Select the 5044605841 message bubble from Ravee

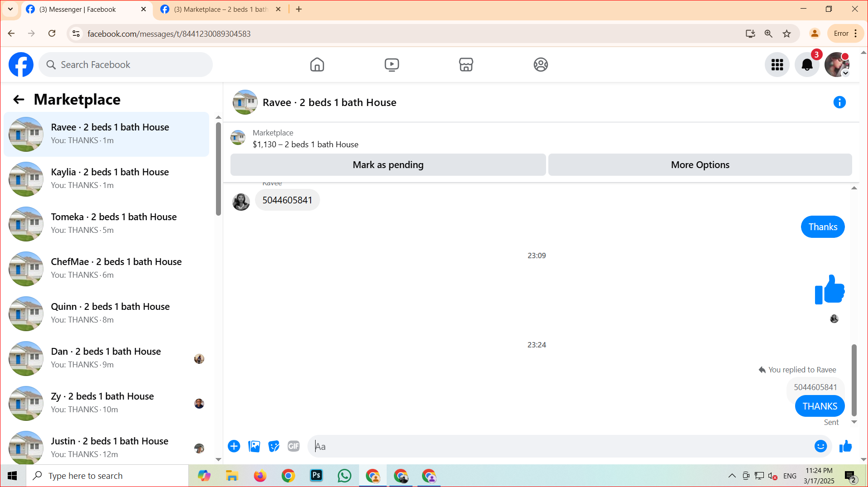point(287,200)
